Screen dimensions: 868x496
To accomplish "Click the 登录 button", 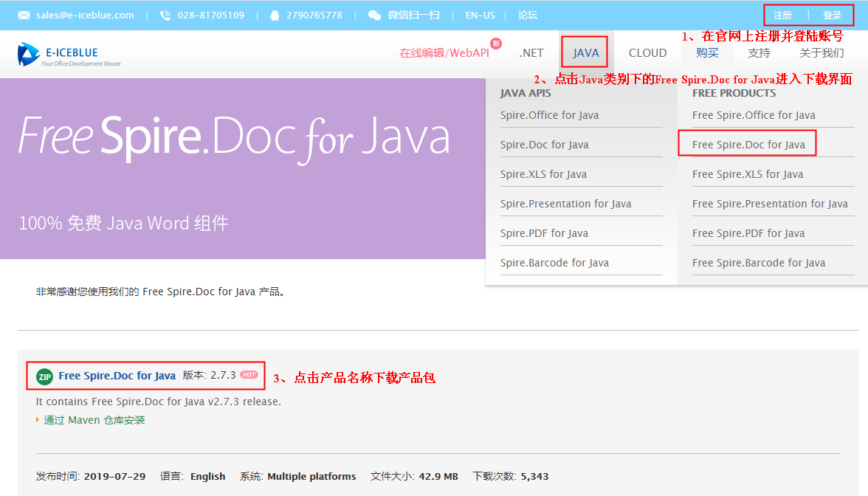I will (833, 14).
